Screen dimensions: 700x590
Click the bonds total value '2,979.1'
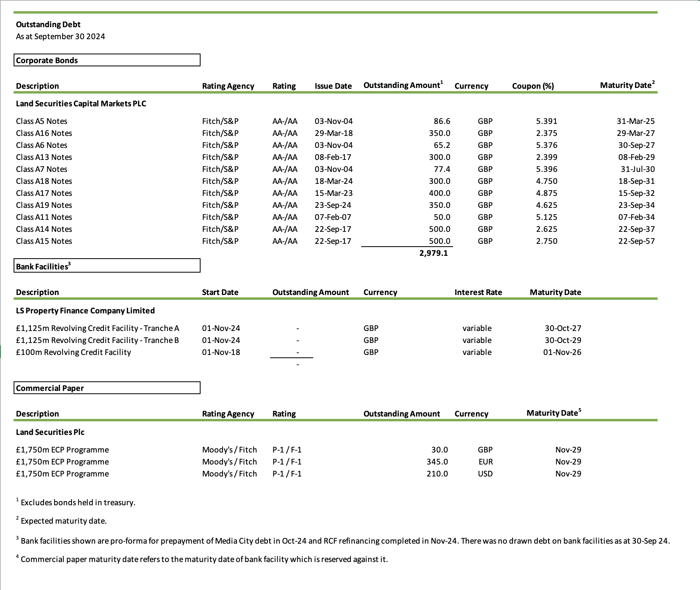click(434, 253)
